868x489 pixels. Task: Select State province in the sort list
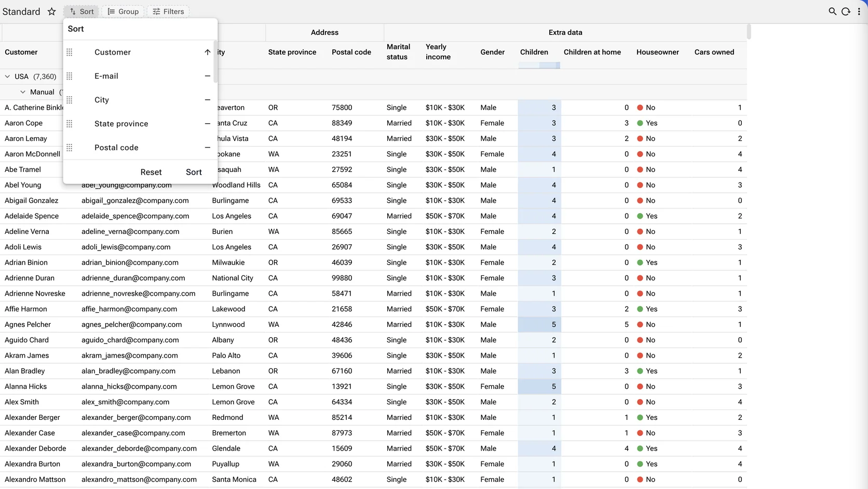121,124
